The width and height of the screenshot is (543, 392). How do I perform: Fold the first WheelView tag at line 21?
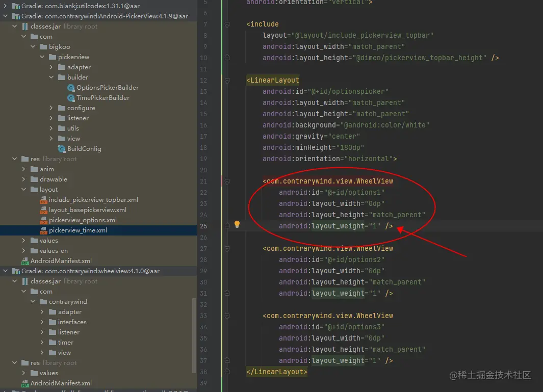(227, 181)
